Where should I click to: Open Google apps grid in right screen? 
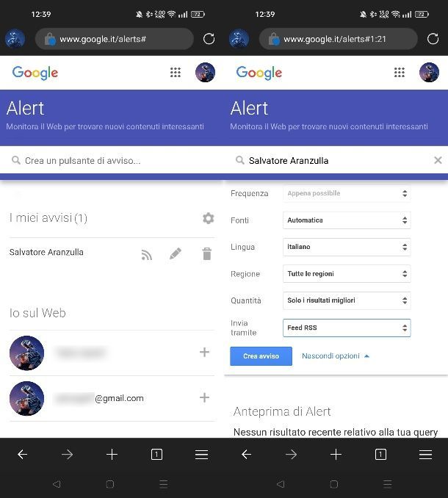(399, 73)
